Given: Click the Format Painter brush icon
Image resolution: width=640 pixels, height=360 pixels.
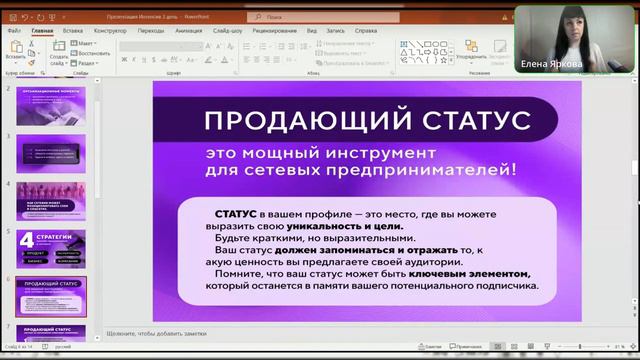Looking at the screenshot, I should pos(31,62).
